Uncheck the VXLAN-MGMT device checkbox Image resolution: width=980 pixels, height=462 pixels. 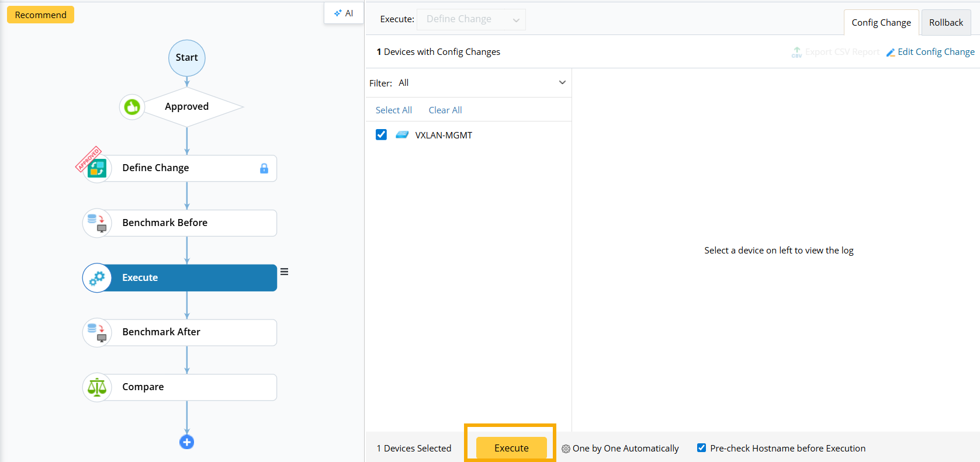pos(382,135)
